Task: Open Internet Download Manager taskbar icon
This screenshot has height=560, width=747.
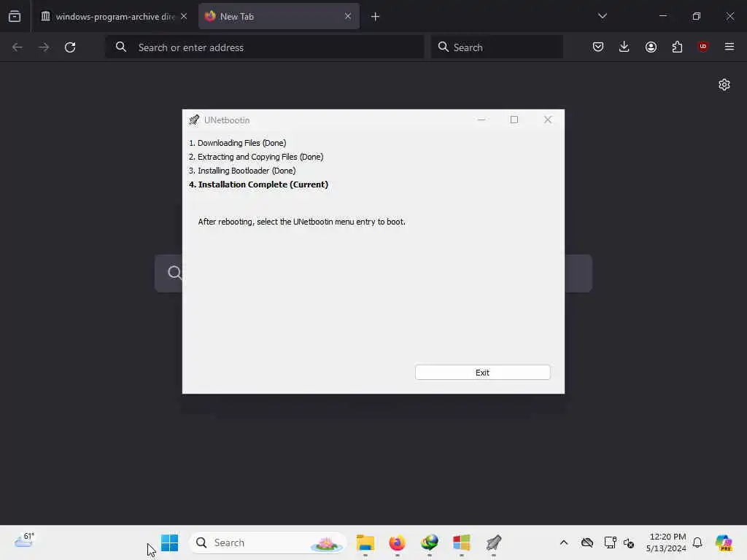Action: 429,542
